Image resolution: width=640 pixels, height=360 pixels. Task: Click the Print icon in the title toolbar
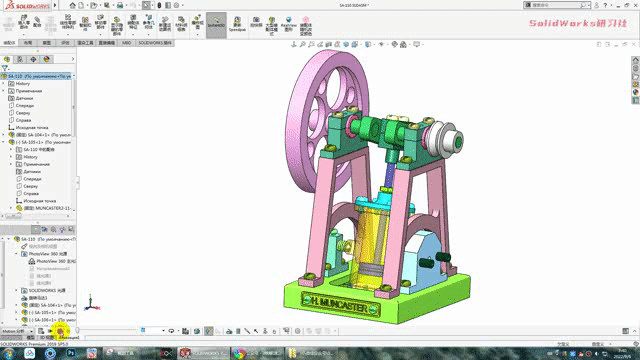120,5
